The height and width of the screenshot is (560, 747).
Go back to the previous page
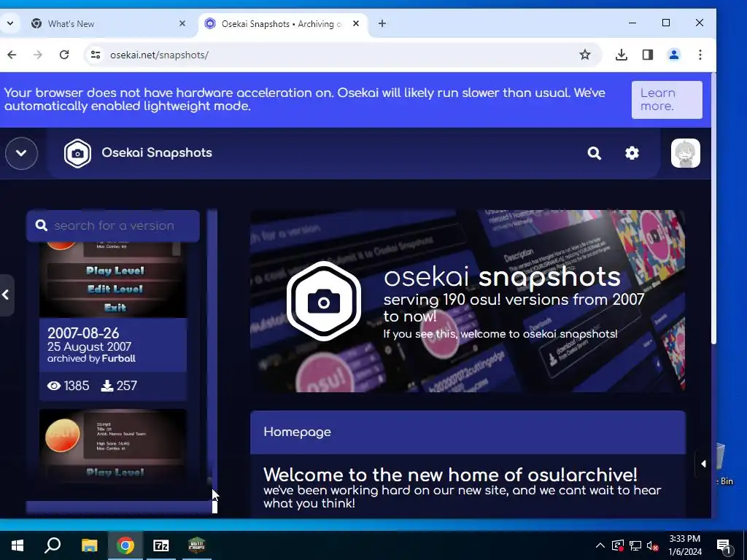(x=12, y=55)
